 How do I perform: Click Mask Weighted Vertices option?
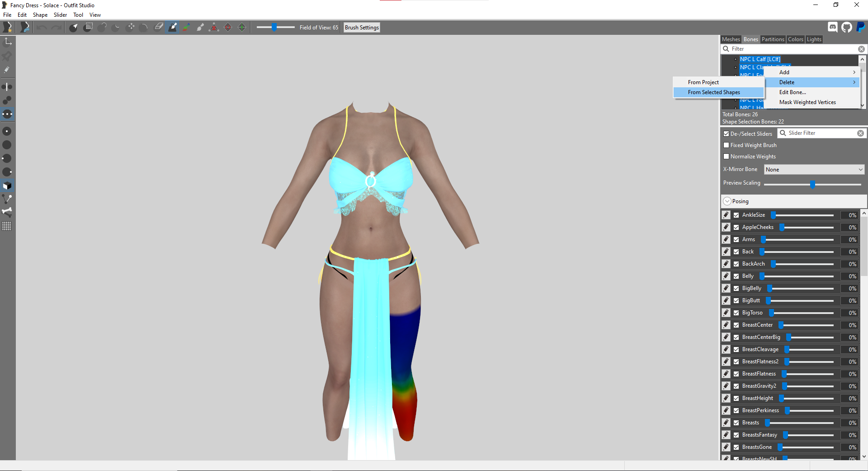(x=812, y=102)
